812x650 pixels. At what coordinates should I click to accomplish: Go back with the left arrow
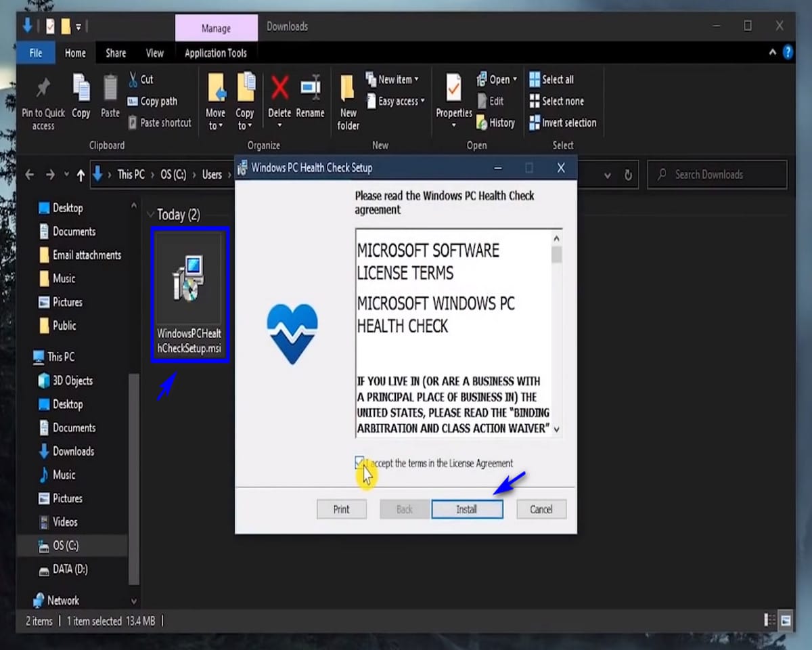30,175
